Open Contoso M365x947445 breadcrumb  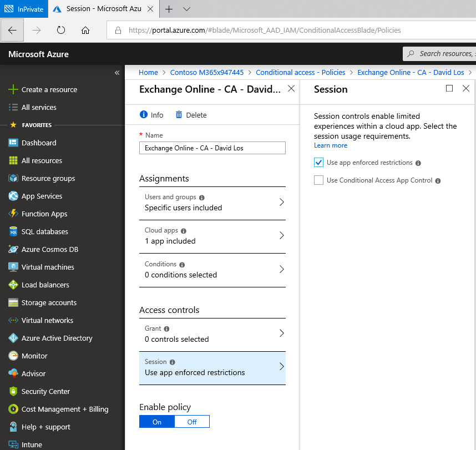tap(207, 73)
